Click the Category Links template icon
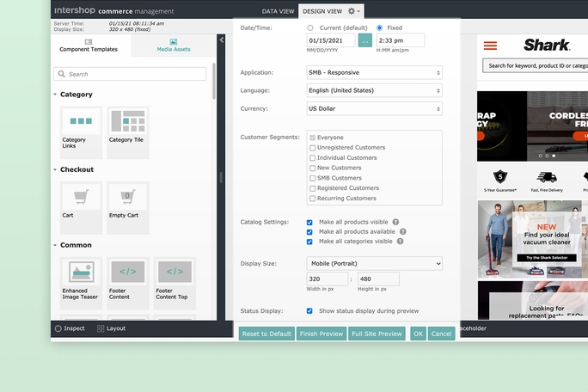588x392 pixels. (81, 121)
